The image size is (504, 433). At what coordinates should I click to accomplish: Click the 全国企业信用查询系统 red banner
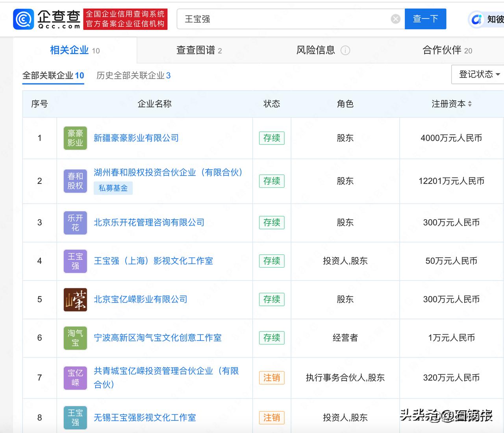click(x=125, y=19)
